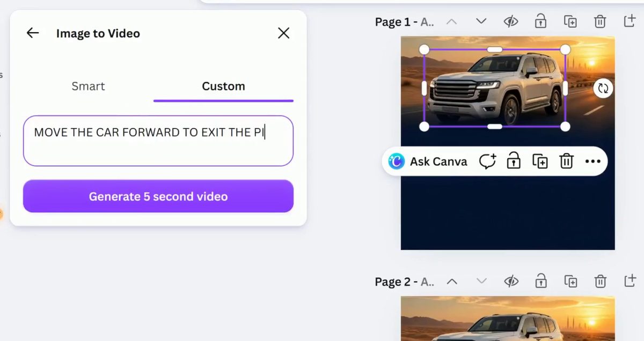Delete Page 1 with trash icon
This screenshot has width=644, height=341.
pos(600,21)
